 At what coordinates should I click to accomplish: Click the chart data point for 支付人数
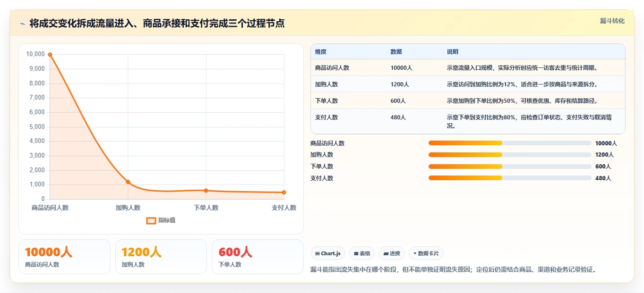point(284,193)
